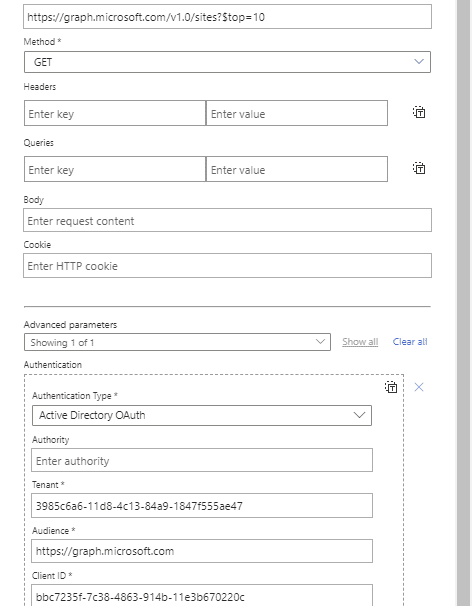This screenshot has height=606, width=472.
Task: Click the Queries label
Action: pyautogui.click(x=39, y=143)
